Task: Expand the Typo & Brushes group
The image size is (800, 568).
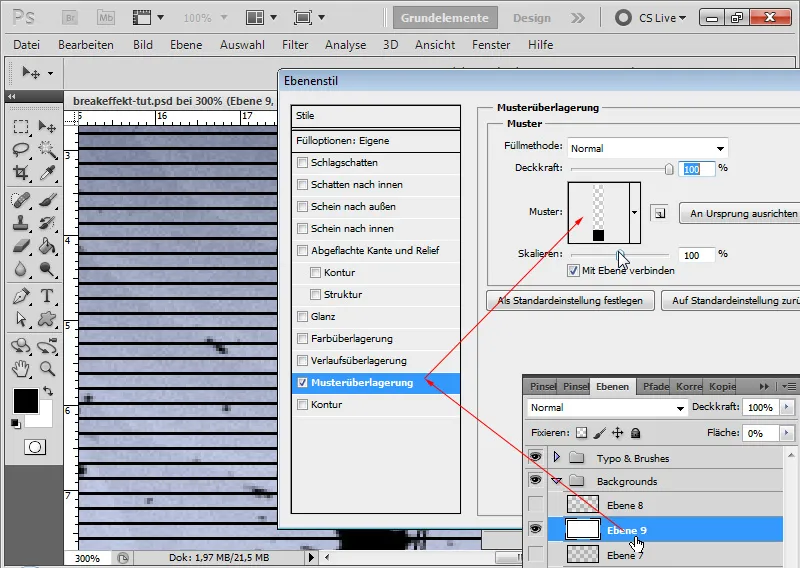Action: pyautogui.click(x=557, y=457)
